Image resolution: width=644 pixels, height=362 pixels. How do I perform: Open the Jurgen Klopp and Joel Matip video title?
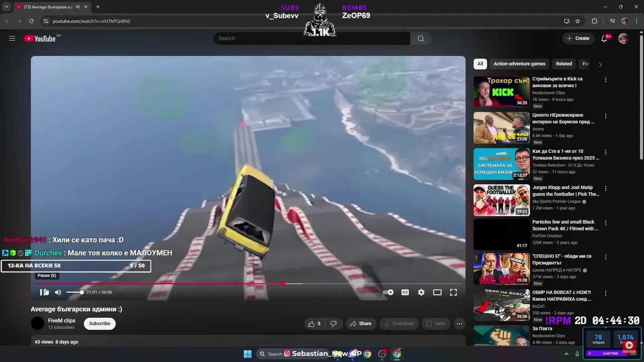click(566, 191)
